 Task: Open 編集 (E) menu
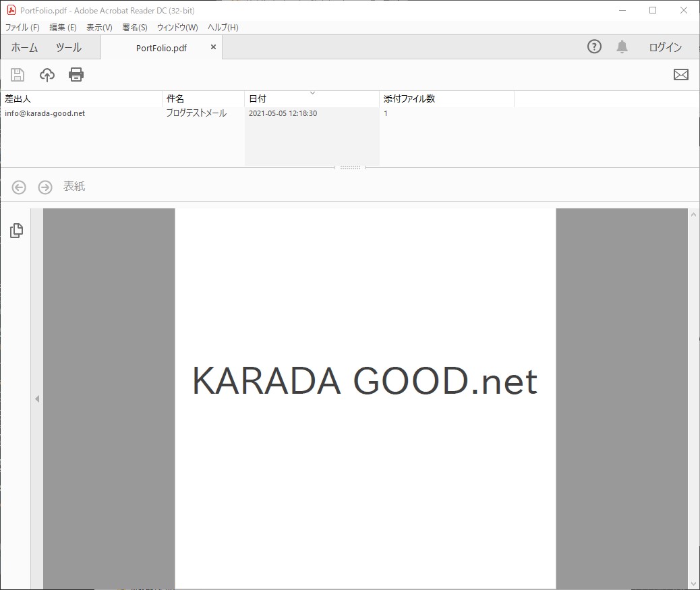[63, 28]
